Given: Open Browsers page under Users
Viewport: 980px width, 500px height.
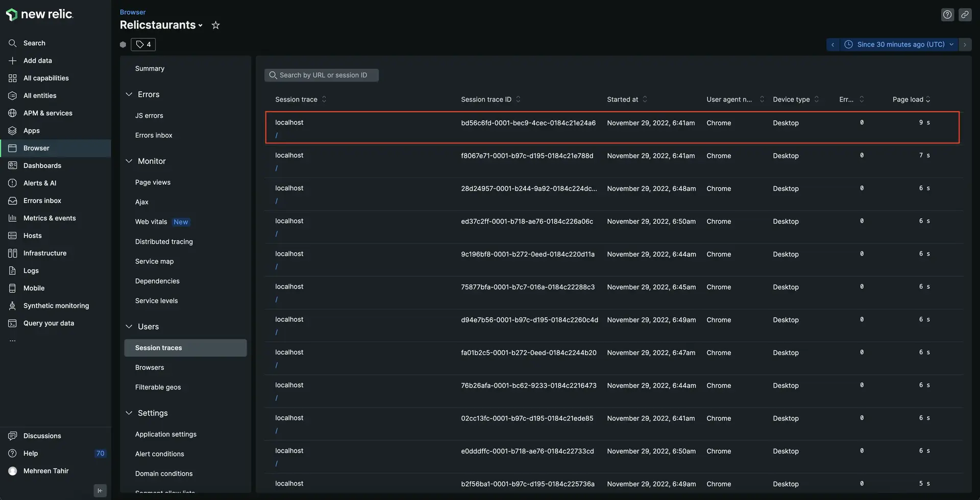Looking at the screenshot, I should (x=150, y=367).
